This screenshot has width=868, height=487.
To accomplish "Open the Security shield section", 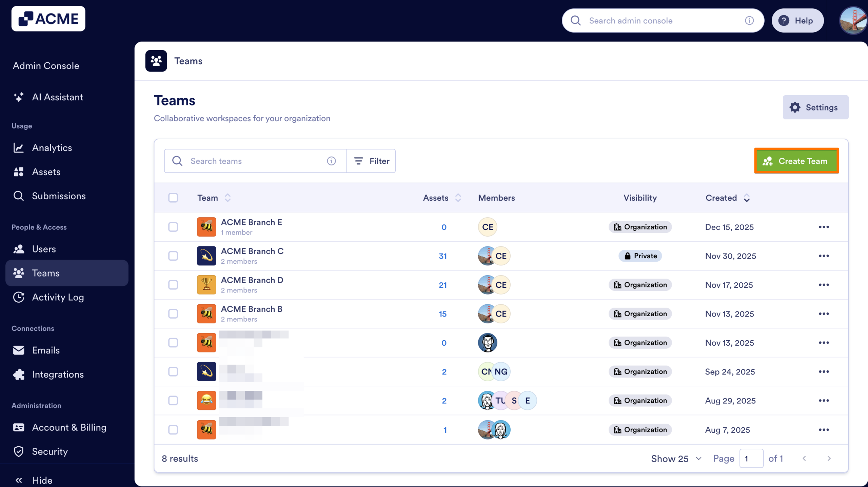I will [x=19, y=451].
